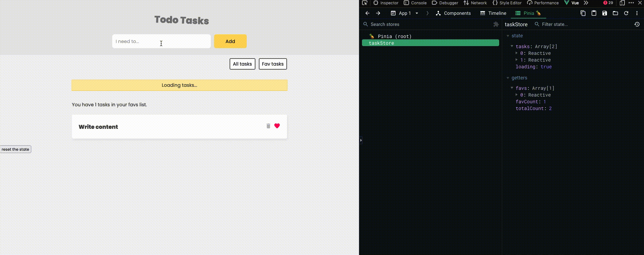Click the save state icon in Pinia toolbar
The image size is (644, 255).
(x=605, y=13)
